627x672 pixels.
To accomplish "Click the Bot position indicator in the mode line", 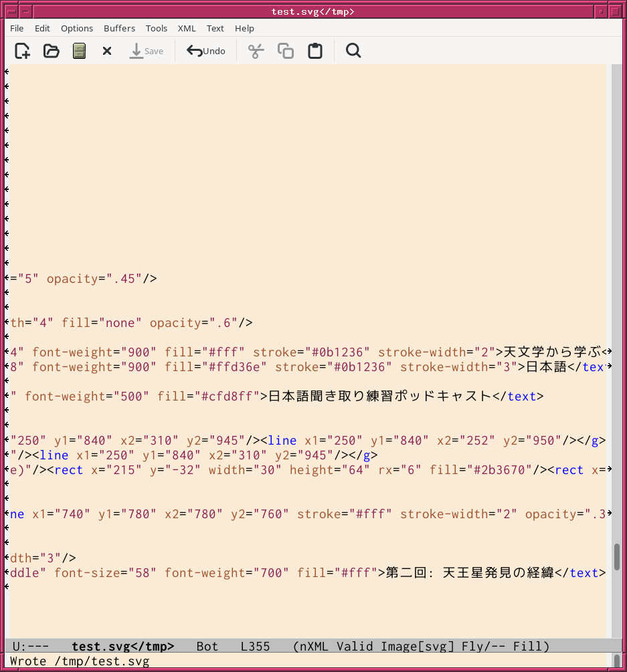I will [x=207, y=647].
